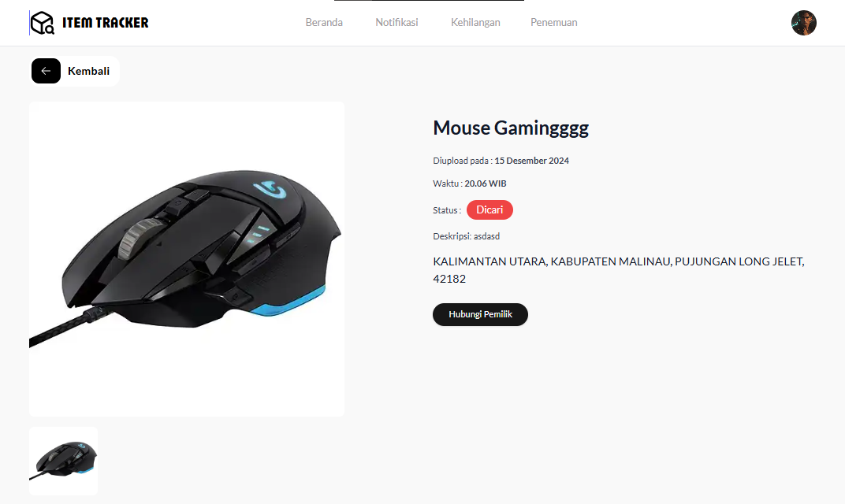The width and height of the screenshot is (845, 504).
Task: Open the user profile avatar
Action: click(x=803, y=23)
